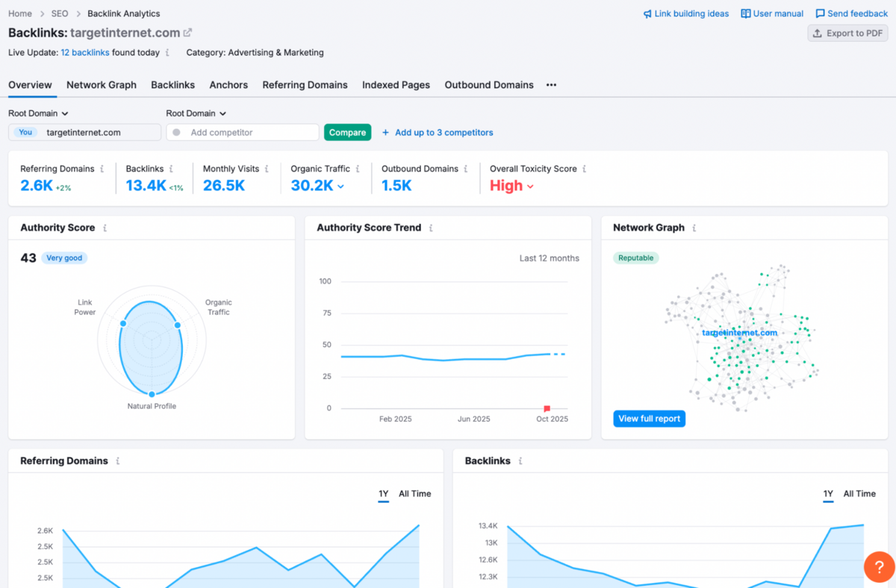Click the Compare button
The height and width of the screenshot is (588, 896).
coord(347,132)
